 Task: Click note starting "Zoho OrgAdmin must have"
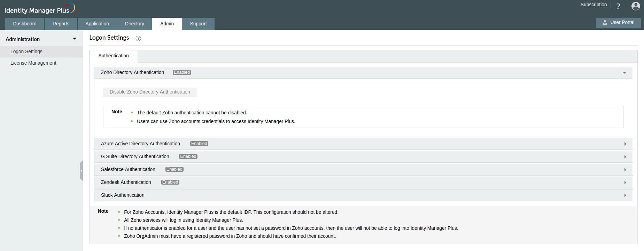pos(230,236)
